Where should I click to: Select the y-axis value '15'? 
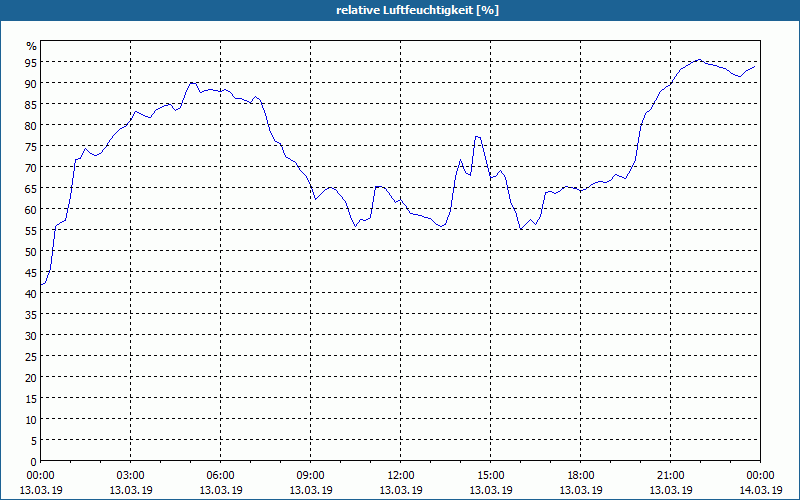pos(31,398)
